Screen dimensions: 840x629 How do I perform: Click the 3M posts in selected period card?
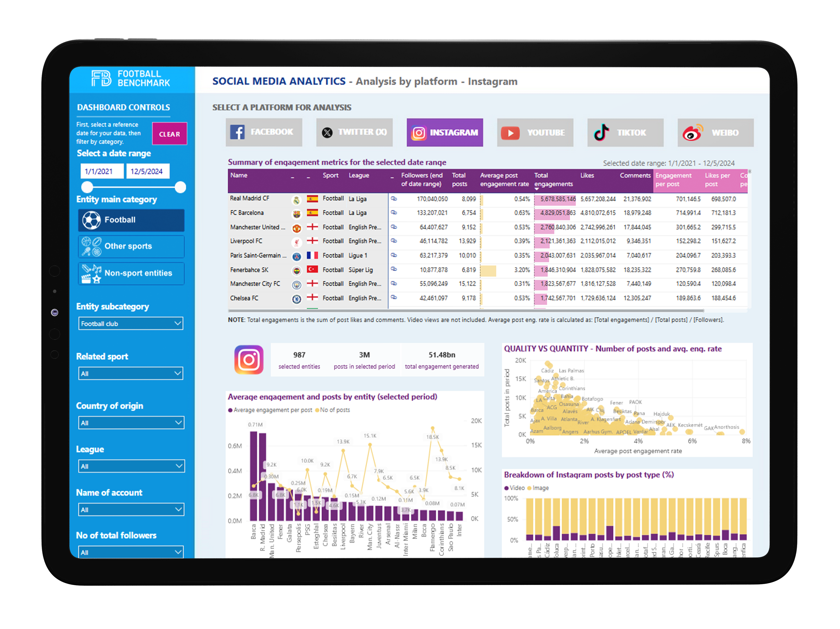364,360
